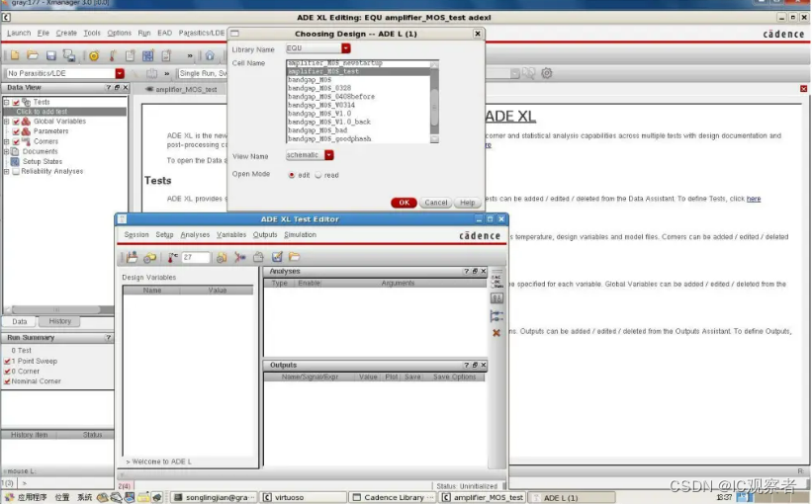Toggle the Nominal Corner checkbox in Run Summary

click(x=7, y=381)
